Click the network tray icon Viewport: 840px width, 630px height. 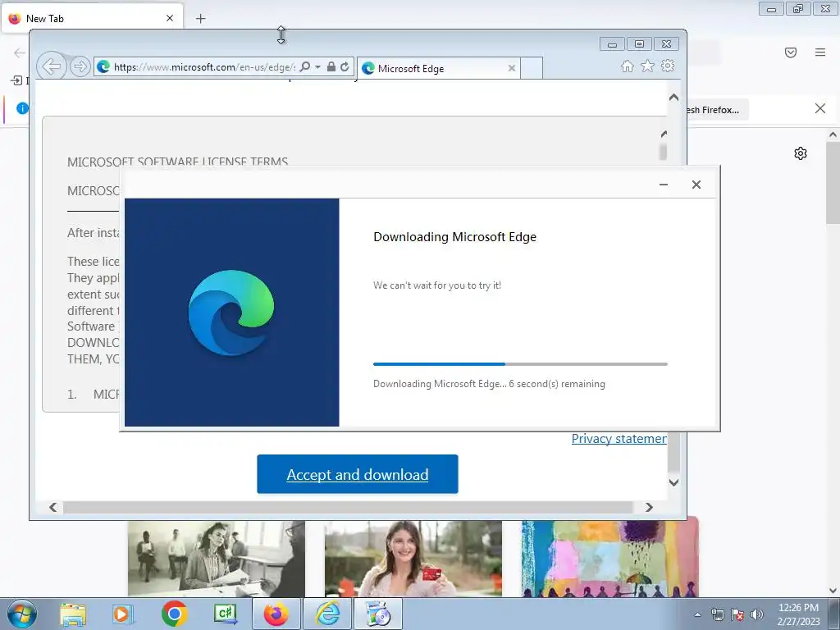pos(717,614)
